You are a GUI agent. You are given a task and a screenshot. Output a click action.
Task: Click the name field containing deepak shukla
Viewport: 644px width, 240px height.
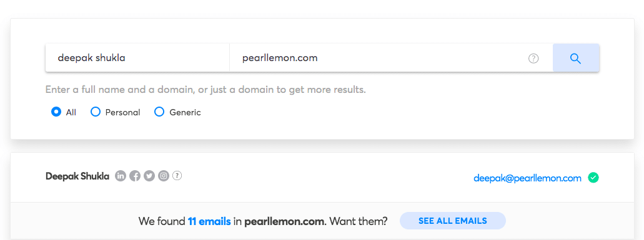(x=137, y=58)
